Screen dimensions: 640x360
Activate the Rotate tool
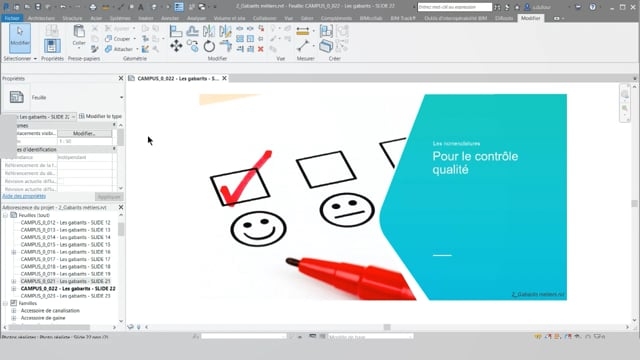click(x=209, y=46)
